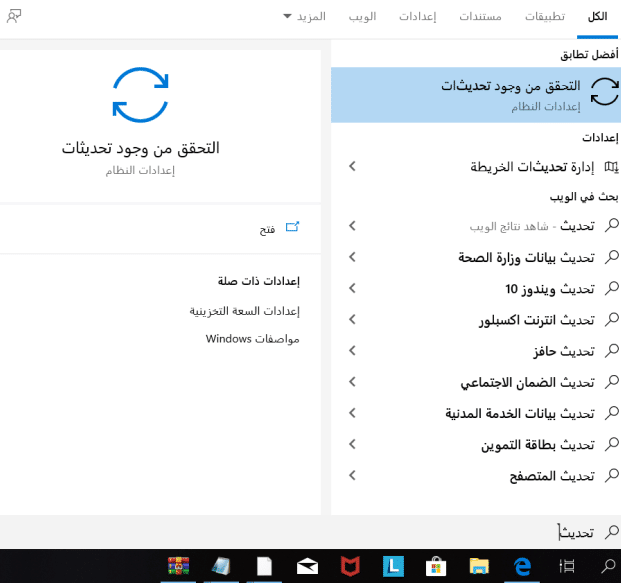Switch to the تطبيقات tab
Image resolution: width=621 pixels, height=583 pixels.
click(545, 17)
